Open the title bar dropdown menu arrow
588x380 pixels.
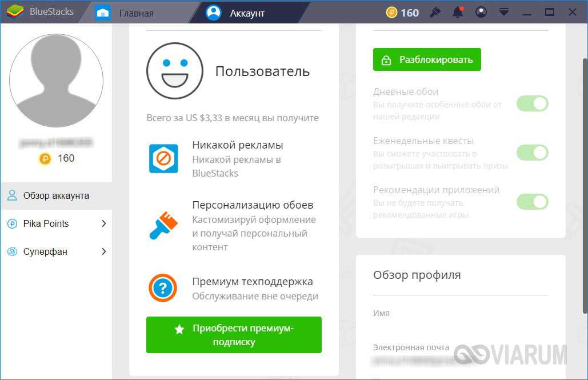(x=504, y=13)
